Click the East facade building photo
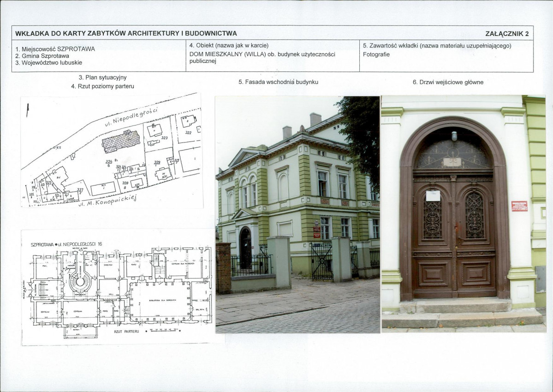 [x=297, y=214]
